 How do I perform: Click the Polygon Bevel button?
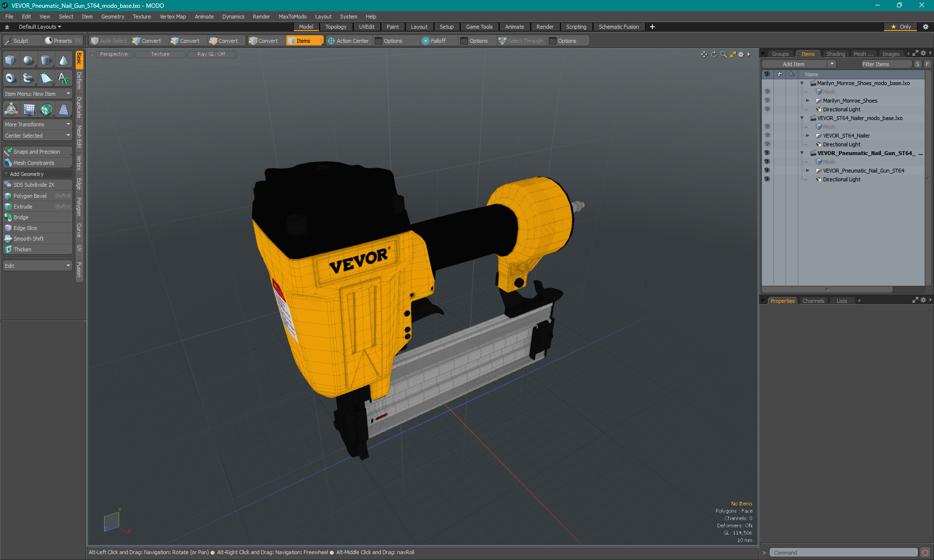coord(37,196)
